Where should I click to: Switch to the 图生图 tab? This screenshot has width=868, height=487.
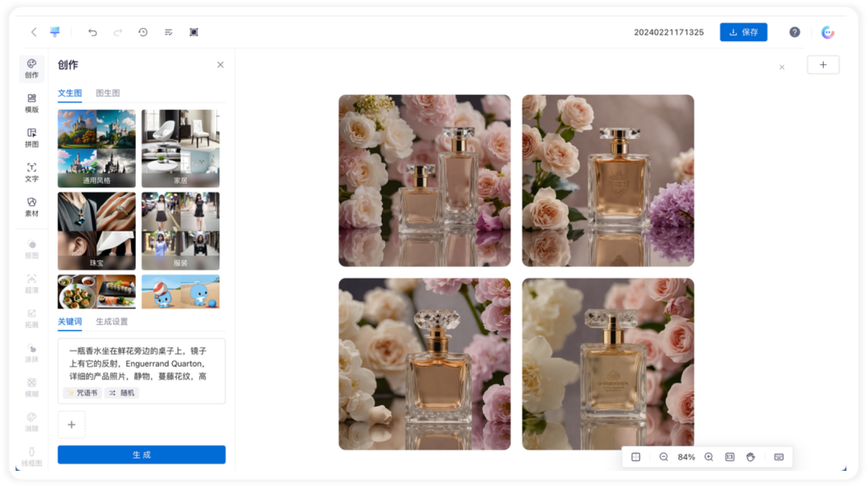[108, 93]
